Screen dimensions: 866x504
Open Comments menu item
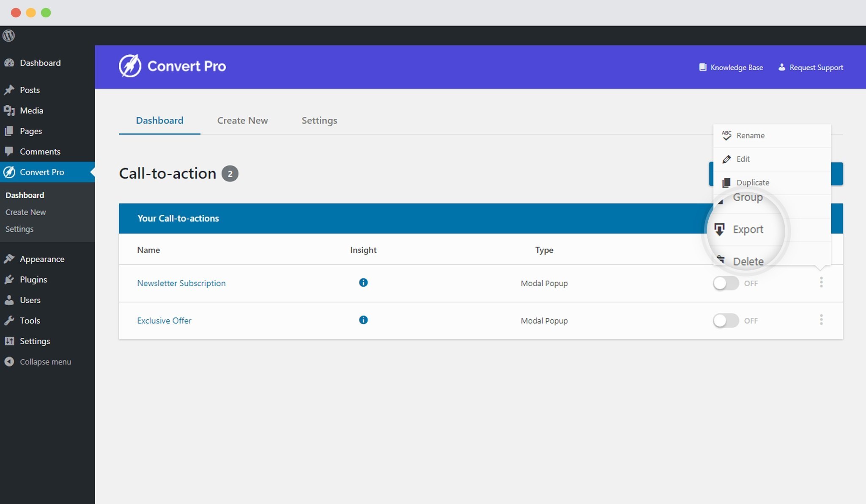40,151
